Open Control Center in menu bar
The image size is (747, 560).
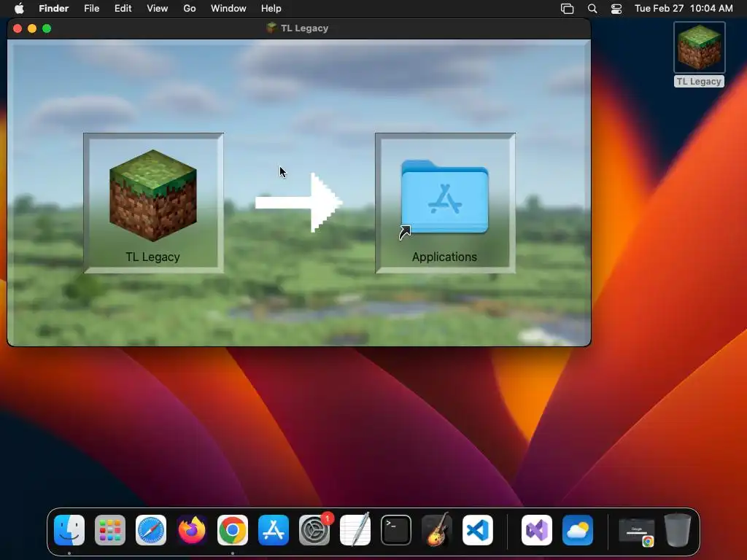point(616,9)
